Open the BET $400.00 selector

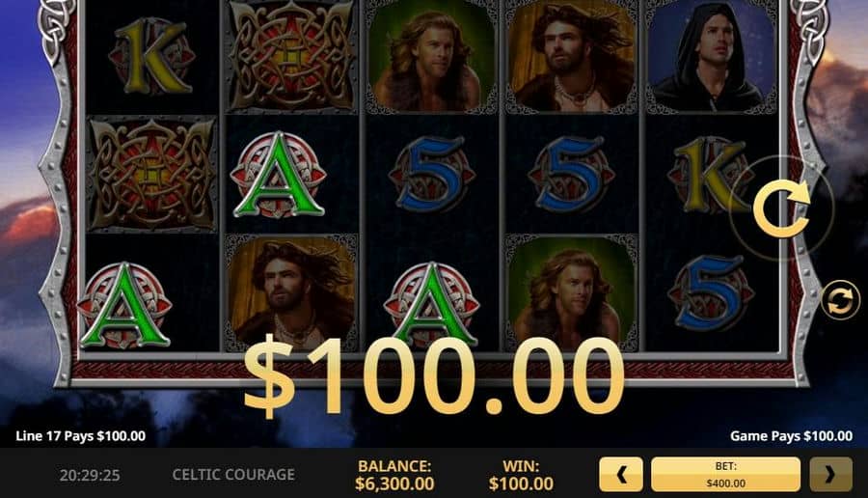point(725,474)
